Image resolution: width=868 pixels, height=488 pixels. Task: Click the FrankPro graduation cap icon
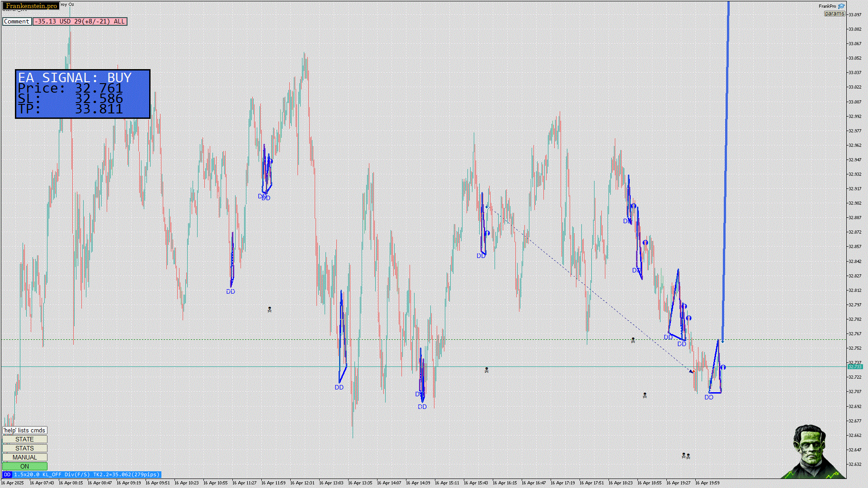click(x=841, y=6)
